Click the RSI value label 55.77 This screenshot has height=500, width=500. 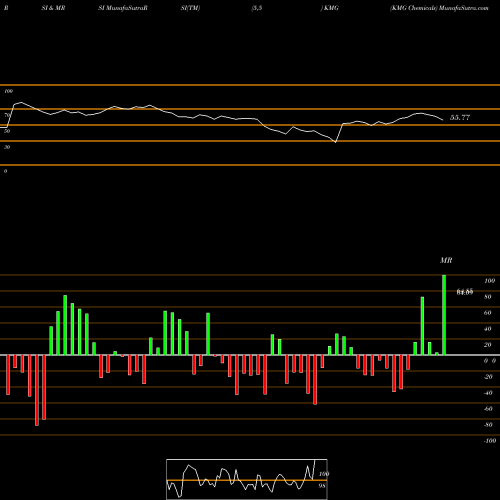pos(460,117)
